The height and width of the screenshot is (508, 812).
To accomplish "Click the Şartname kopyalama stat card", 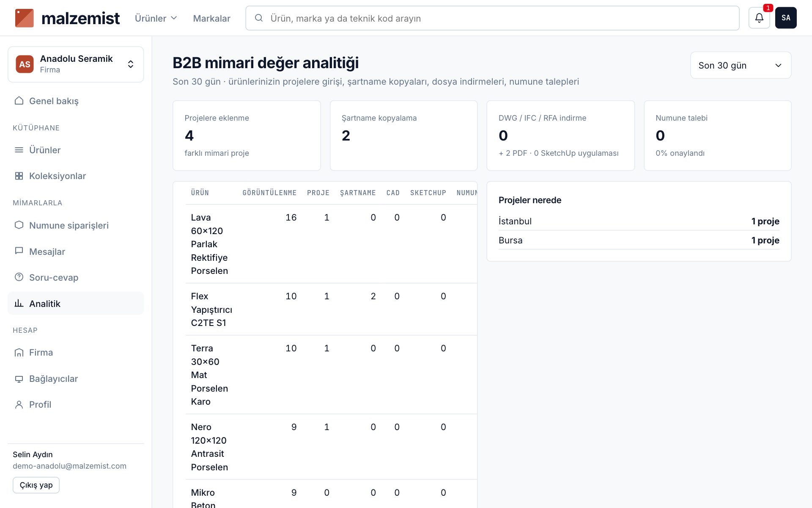I will (403, 135).
